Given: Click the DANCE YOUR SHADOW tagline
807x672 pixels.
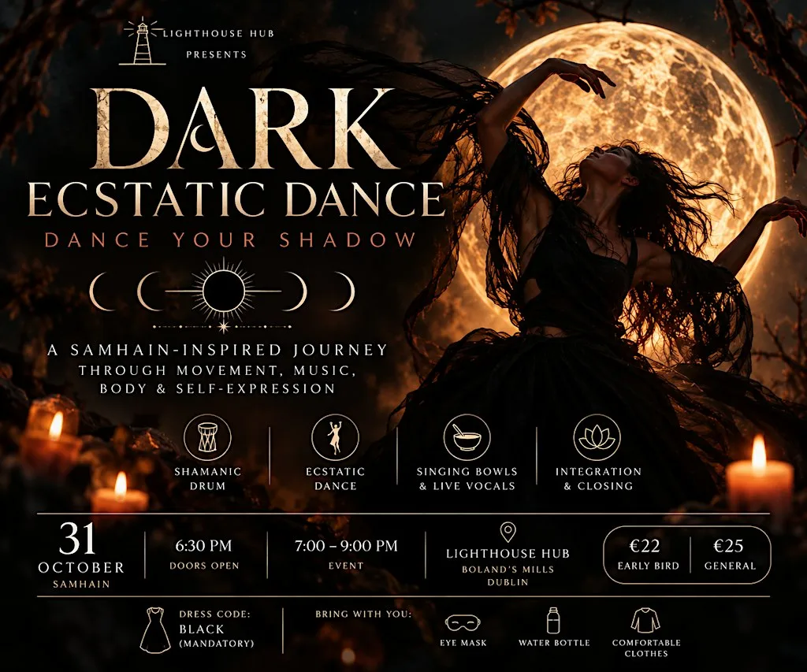Looking at the screenshot, I should pyautogui.click(x=231, y=239).
